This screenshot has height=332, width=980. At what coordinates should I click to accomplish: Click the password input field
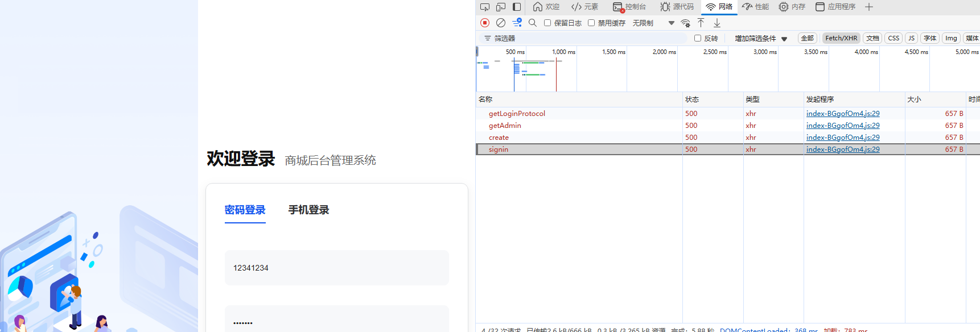(337, 320)
